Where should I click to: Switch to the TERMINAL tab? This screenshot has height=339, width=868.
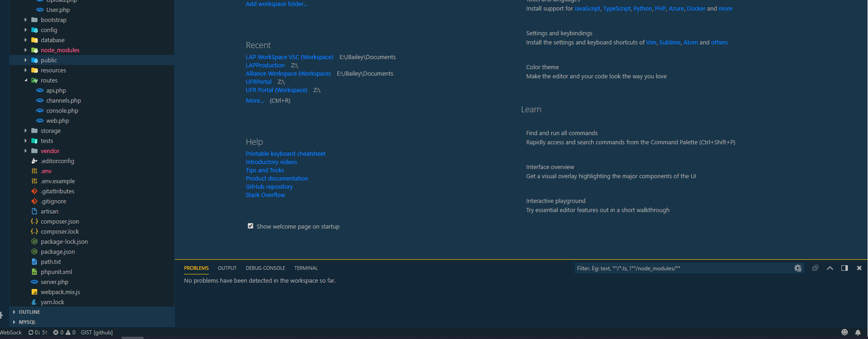306,268
